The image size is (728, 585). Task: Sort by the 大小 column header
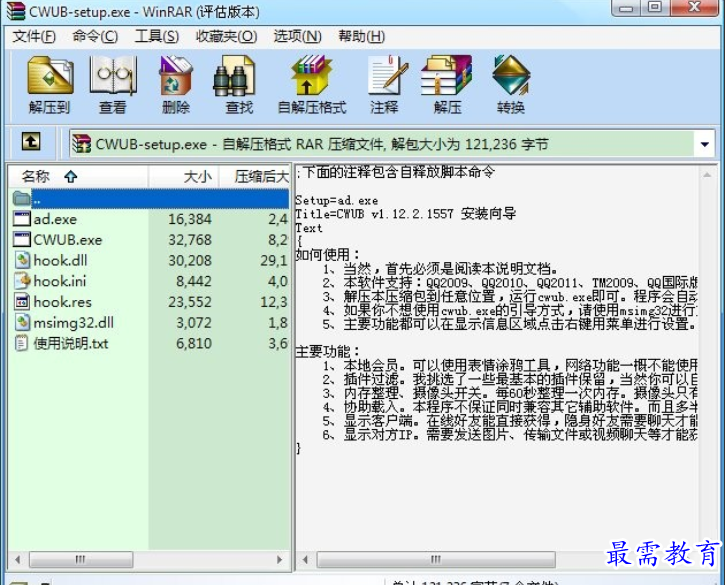coord(183,176)
